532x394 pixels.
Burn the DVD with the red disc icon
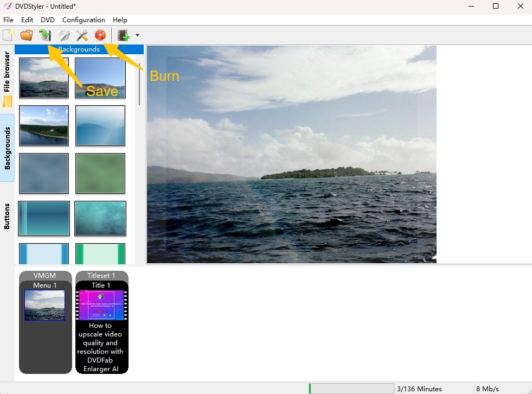tap(100, 36)
